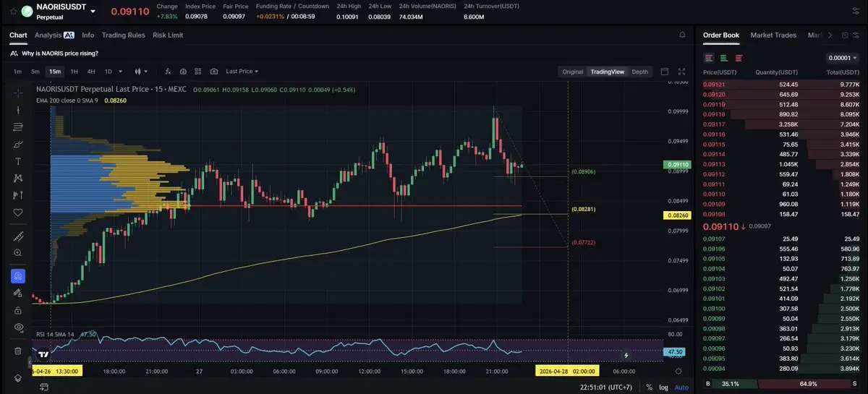Screen dimensions: 868x394
Task: Toggle log scale on the price axis
Action: (x=664, y=387)
